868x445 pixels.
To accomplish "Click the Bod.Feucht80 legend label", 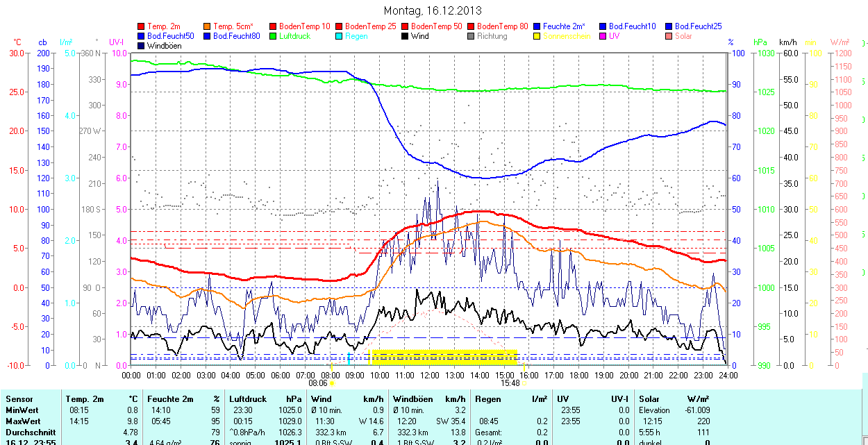I will point(236,36).
